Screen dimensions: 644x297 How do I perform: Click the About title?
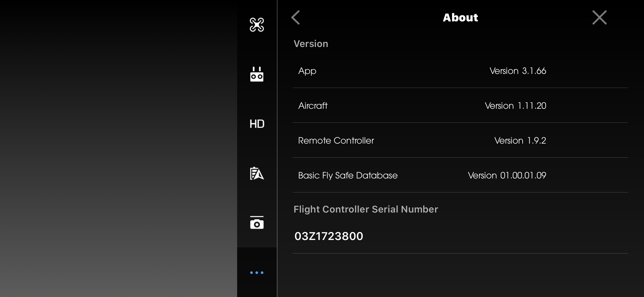coord(460,17)
